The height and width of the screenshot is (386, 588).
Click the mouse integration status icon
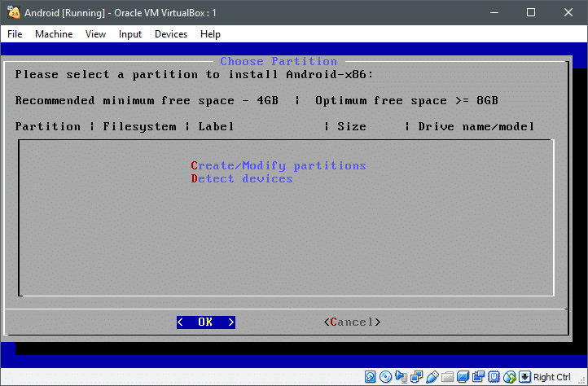(x=509, y=377)
